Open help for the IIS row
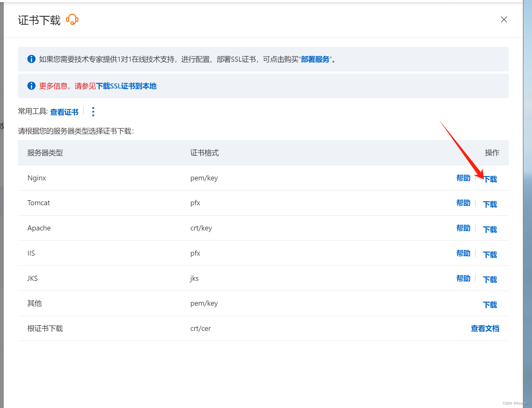 pyautogui.click(x=463, y=253)
